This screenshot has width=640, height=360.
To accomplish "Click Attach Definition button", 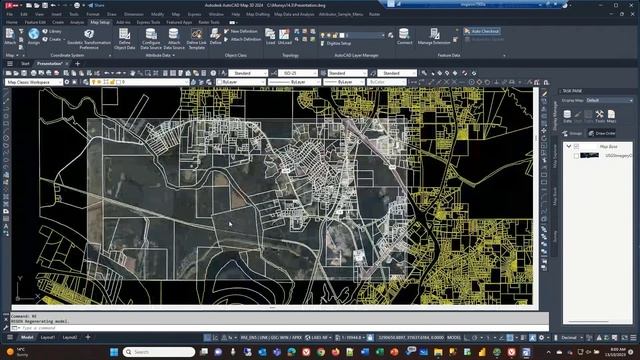I will click(x=242, y=40).
